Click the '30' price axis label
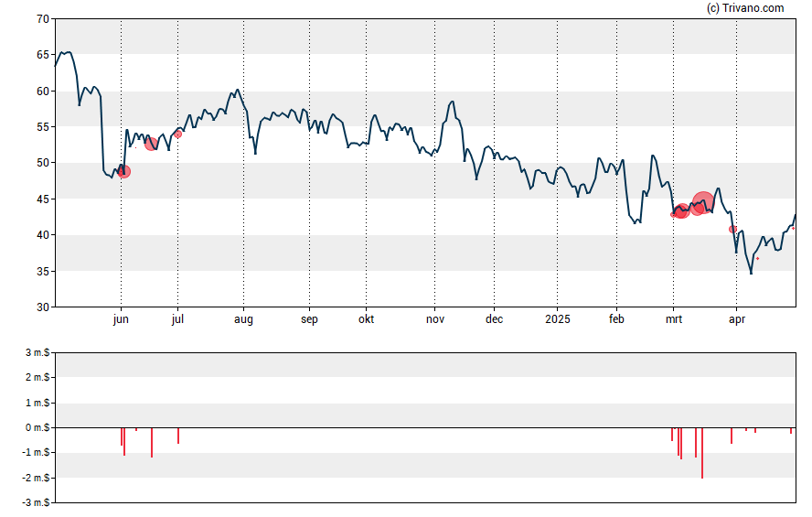 point(43,307)
